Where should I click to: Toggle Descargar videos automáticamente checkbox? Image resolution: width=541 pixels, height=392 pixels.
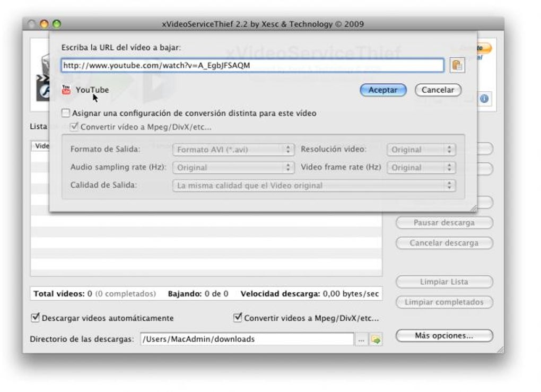click(x=35, y=317)
